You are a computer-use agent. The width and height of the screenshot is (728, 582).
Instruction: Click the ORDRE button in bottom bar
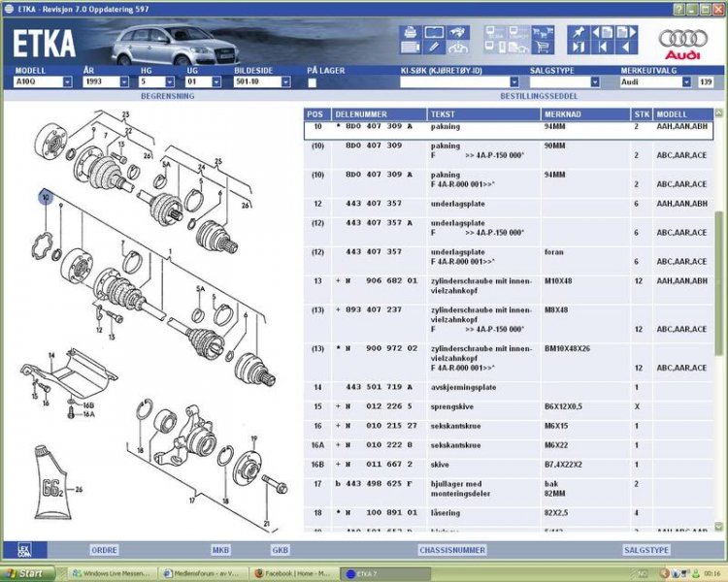point(105,550)
